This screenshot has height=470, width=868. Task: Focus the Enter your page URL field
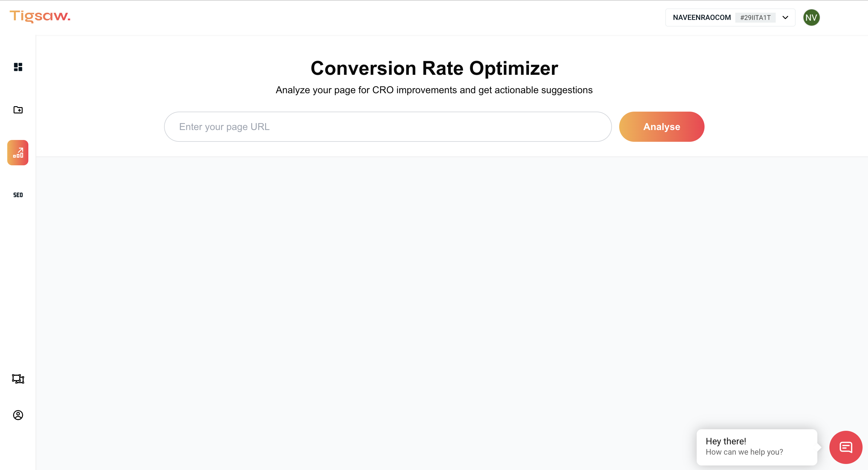pos(388,127)
